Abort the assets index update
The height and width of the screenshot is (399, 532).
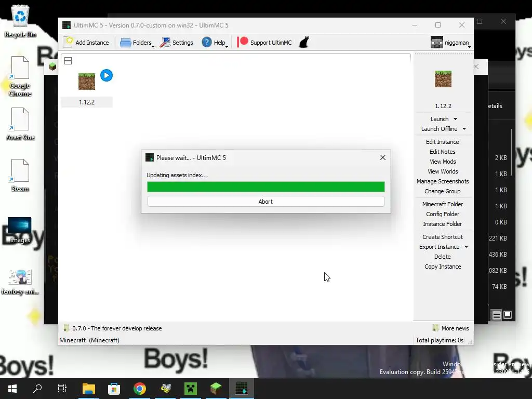click(265, 202)
